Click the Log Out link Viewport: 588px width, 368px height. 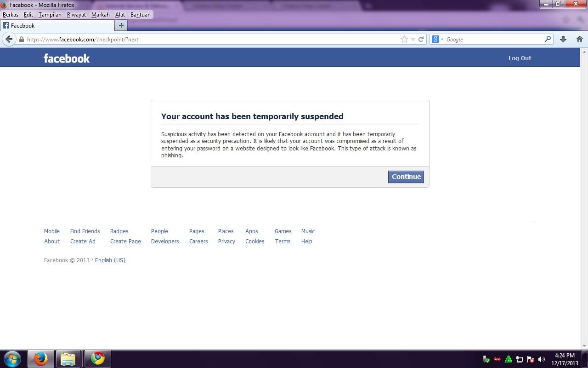(520, 58)
